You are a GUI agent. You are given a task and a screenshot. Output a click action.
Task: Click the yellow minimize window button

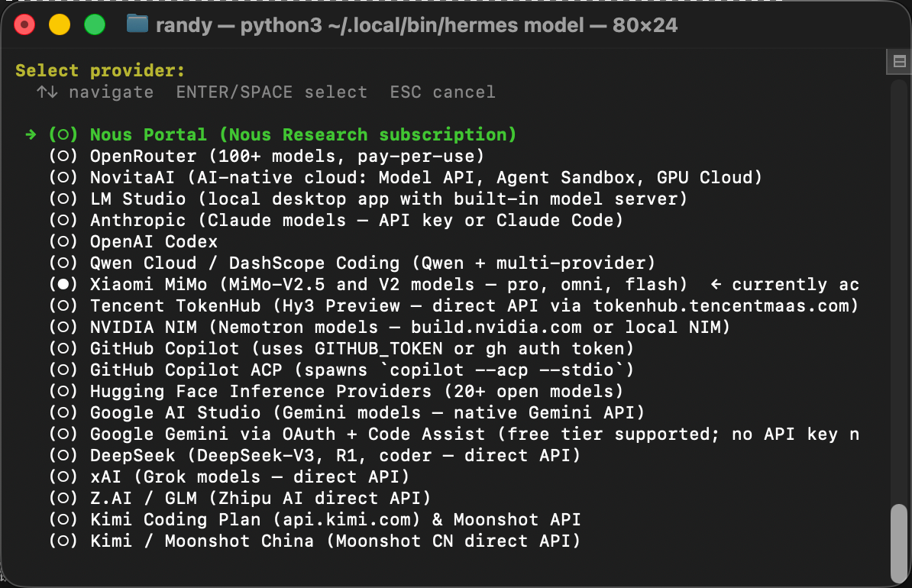tap(60, 25)
